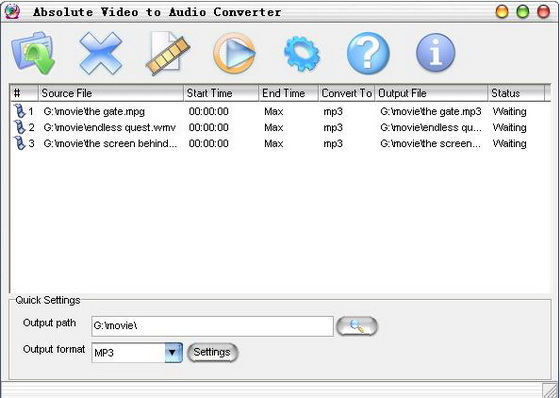Select 'G:\movie\the screen behind...' source file
560x398 pixels.
110,144
